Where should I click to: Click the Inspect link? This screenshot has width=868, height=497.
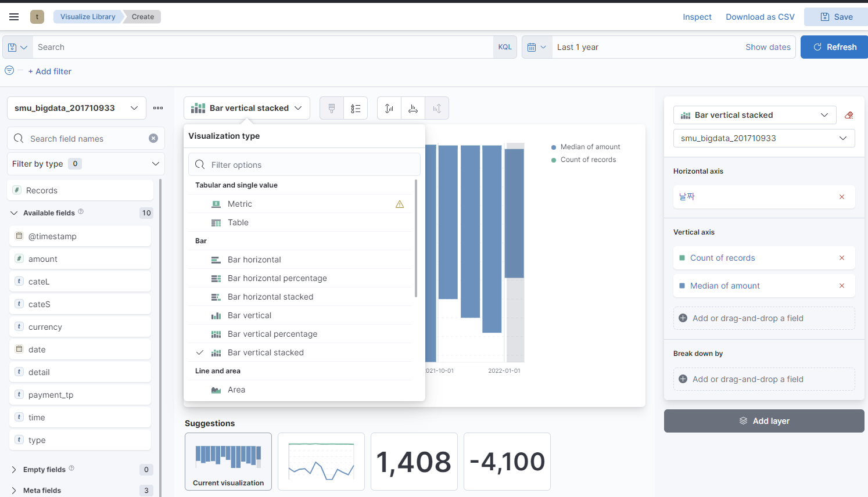tap(697, 17)
